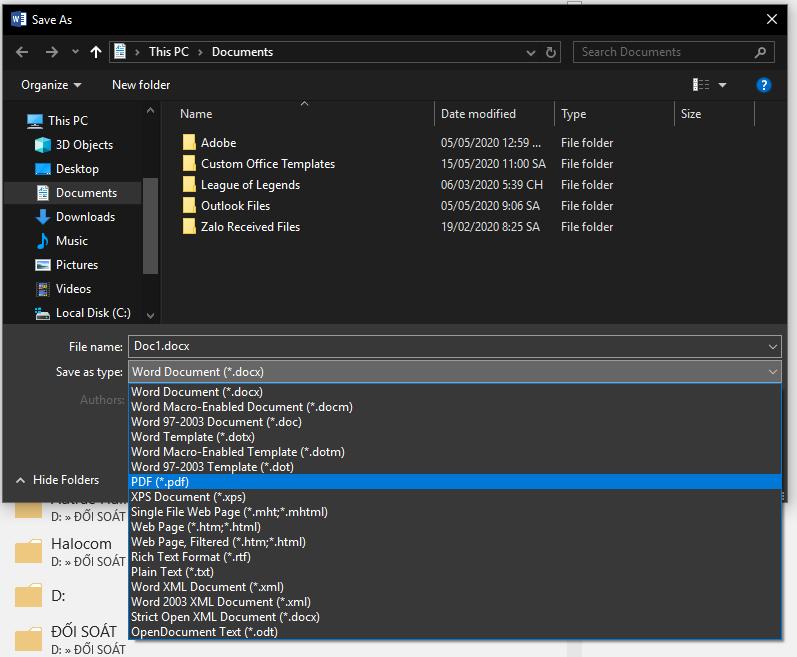Collapse the pane with Hide Folders
This screenshot has width=797, height=657.
(57, 480)
